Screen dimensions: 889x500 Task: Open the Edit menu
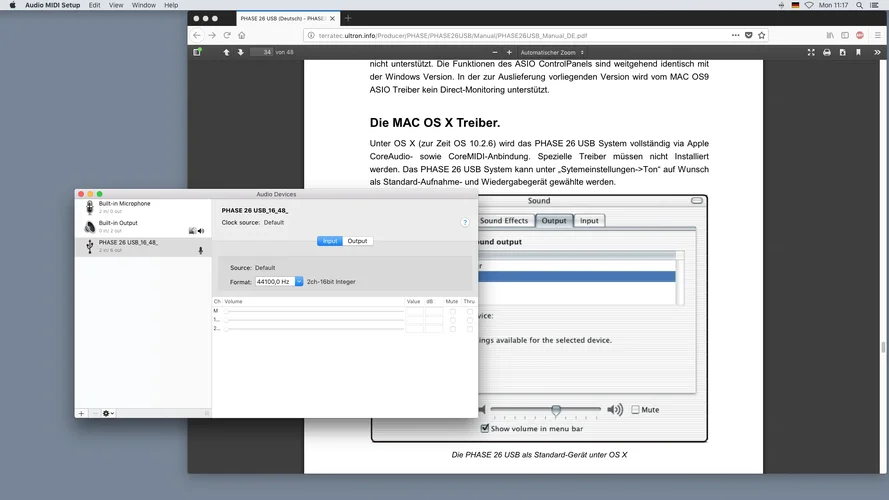pos(94,5)
